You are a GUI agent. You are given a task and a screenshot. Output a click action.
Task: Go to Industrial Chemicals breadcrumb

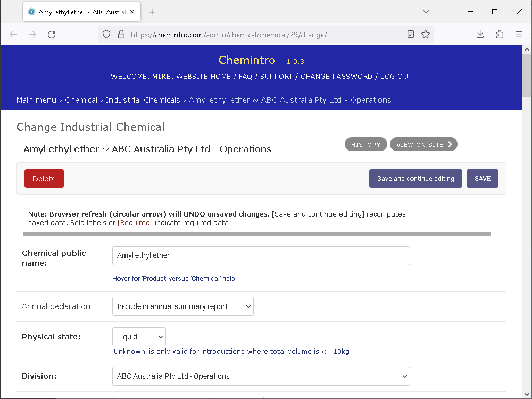pos(143,100)
